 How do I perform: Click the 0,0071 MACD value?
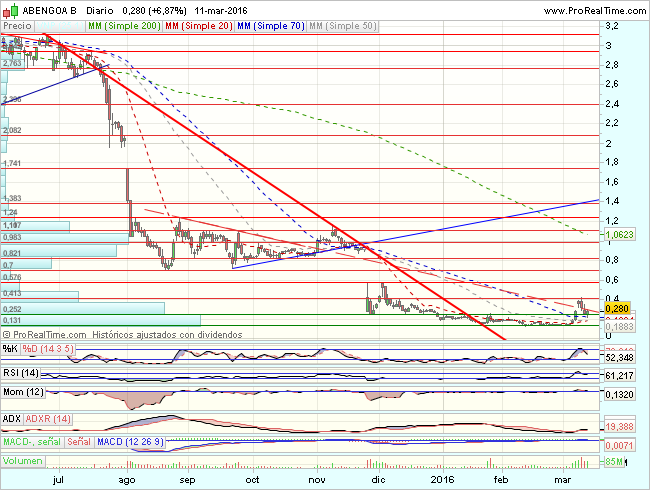click(619, 446)
